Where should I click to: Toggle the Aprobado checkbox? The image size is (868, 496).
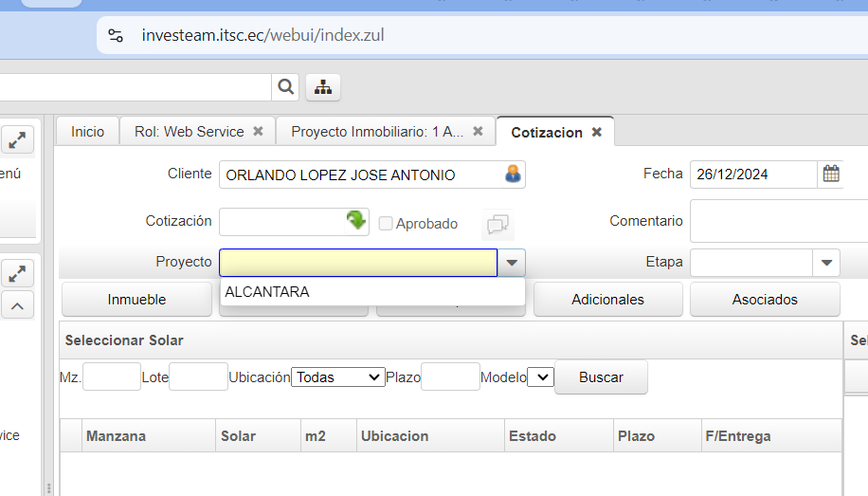[386, 224]
